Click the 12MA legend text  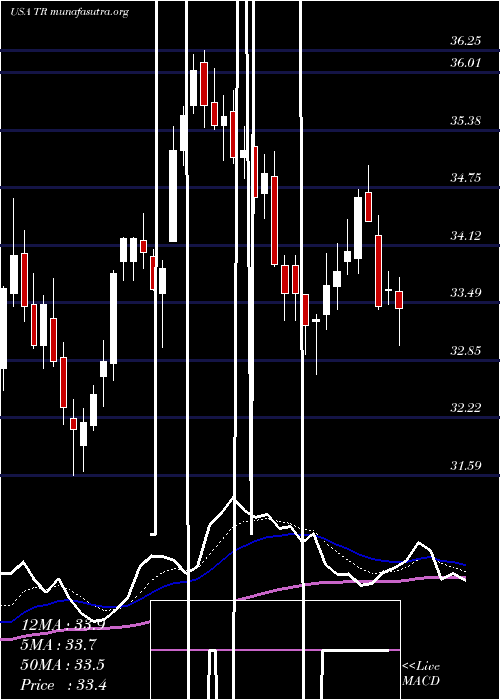click(x=62, y=625)
